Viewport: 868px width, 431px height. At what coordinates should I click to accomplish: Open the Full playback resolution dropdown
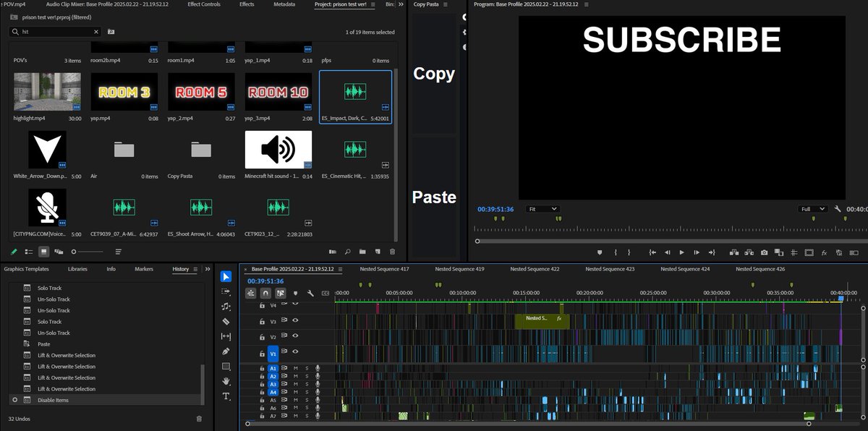click(x=813, y=209)
